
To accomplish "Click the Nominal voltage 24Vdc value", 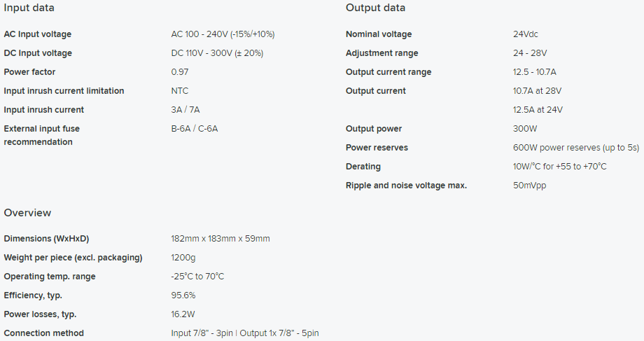I will [526, 34].
